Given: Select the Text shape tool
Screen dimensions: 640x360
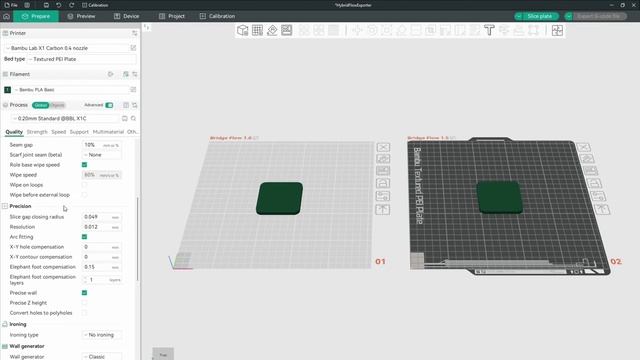Looking at the screenshot, I should point(489,30).
